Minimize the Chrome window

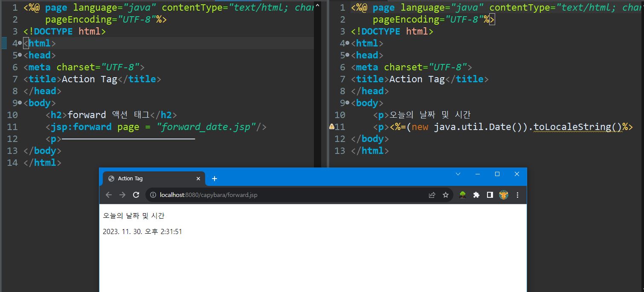[x=478, y=174]
